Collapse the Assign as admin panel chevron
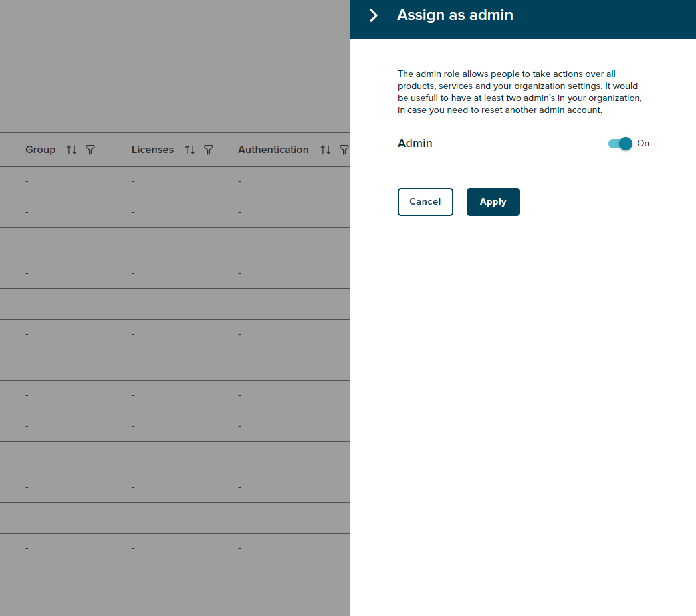This screenshot has height=616, width=696. pos(374,15)
